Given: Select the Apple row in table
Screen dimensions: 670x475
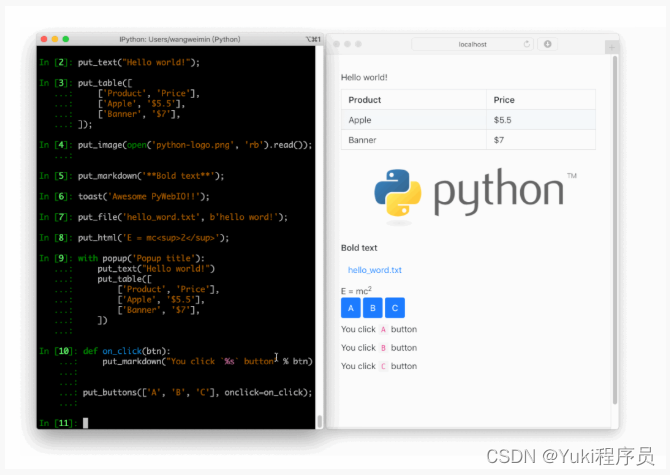Looking at the screenshot, I should point(414,120).
